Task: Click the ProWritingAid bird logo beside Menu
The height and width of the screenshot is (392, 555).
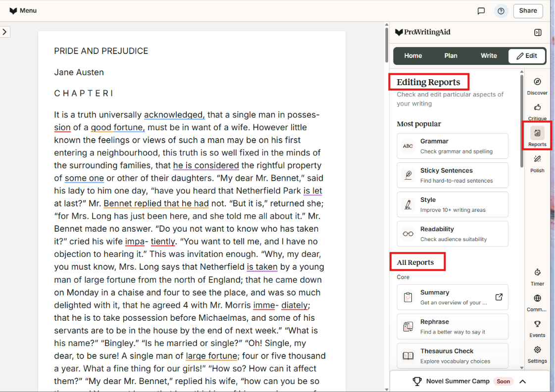Action: pyautogui.click(x=13, y=11)
